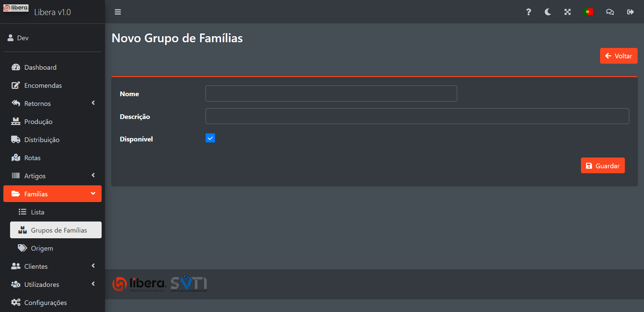Expand the Retornos submenu
The width and height of the screenshot is (644, 312).
pyautogui.click(x=52, y=104)
